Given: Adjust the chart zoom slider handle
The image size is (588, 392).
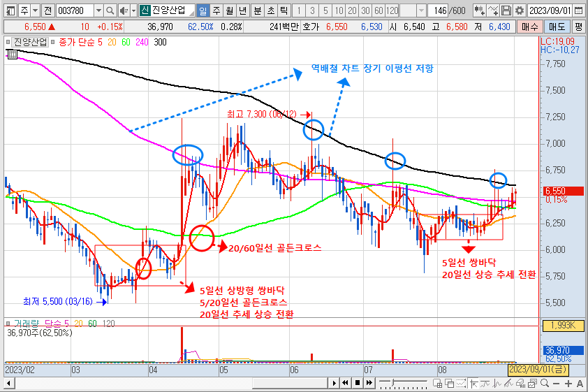Looking at the screenshot, I should coord(393,383).
